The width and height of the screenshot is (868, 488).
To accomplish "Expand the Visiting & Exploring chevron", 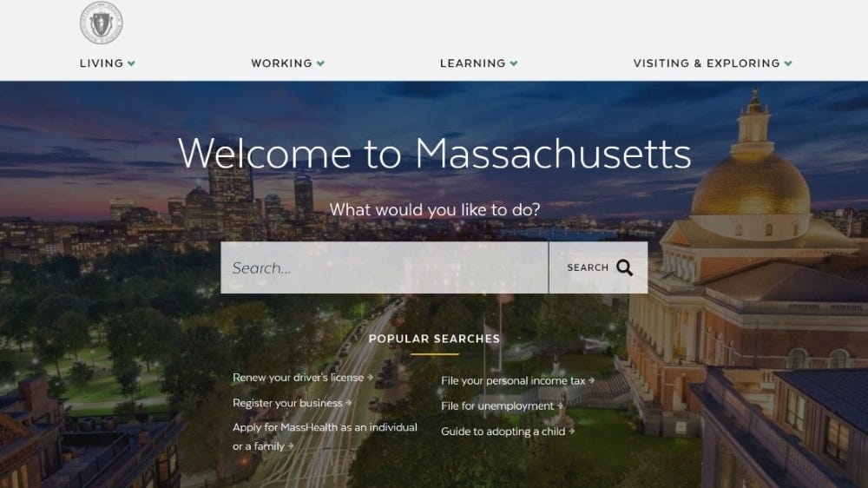I will point(788,63).
